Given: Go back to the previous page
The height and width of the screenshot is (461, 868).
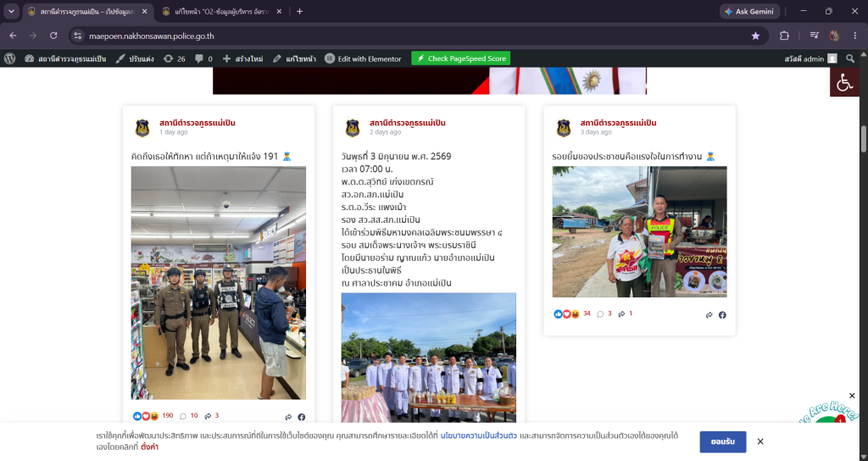Looking at the screenshot, I should click(x=13, y=36).
